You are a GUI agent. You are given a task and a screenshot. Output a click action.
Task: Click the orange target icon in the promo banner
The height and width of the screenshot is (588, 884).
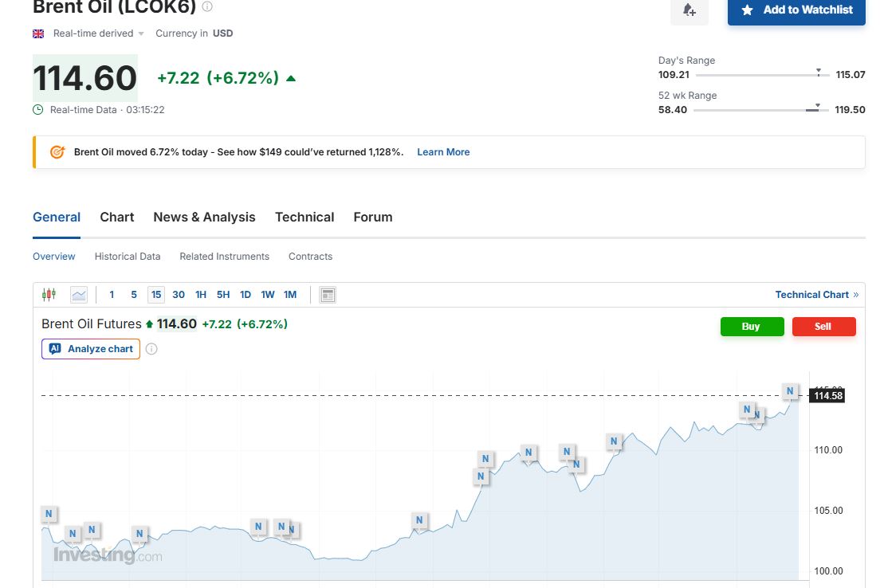pyautogui.click(x=57, y=152)
